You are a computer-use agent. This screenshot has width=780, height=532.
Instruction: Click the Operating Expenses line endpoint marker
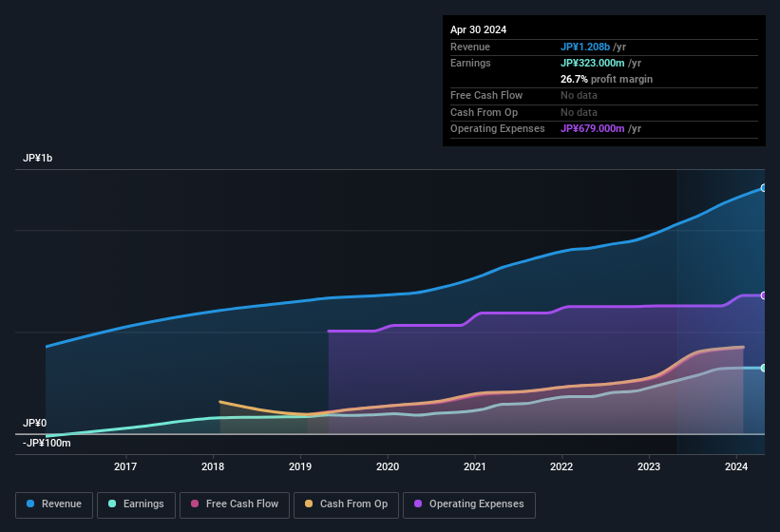tap(763, 295)
